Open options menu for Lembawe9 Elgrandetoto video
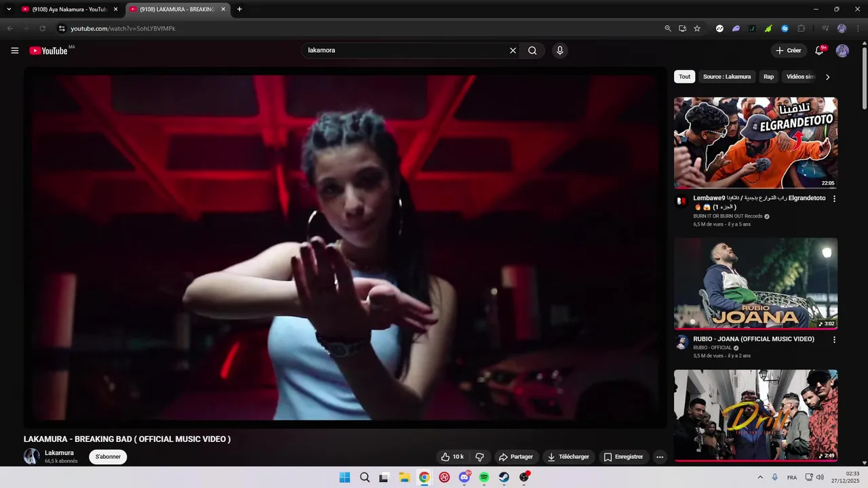Image resolution: width=868 pixels, height=488 pixels. 834,199
